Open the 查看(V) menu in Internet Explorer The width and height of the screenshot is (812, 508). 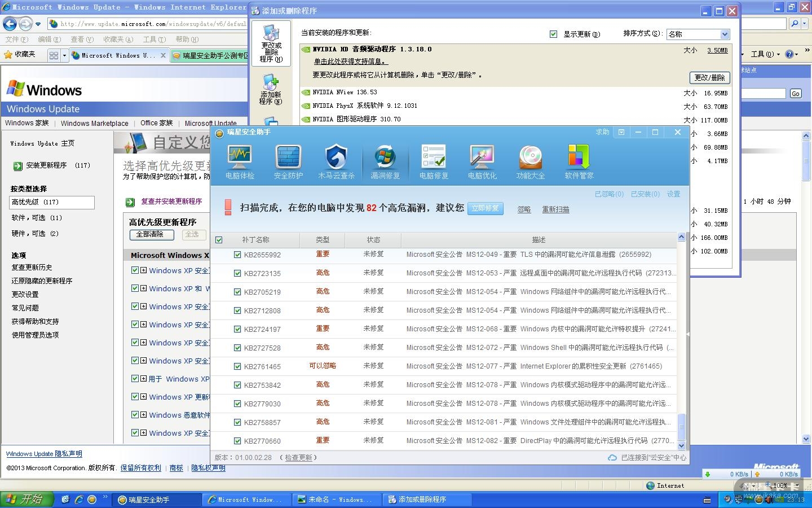pos(82,40)
